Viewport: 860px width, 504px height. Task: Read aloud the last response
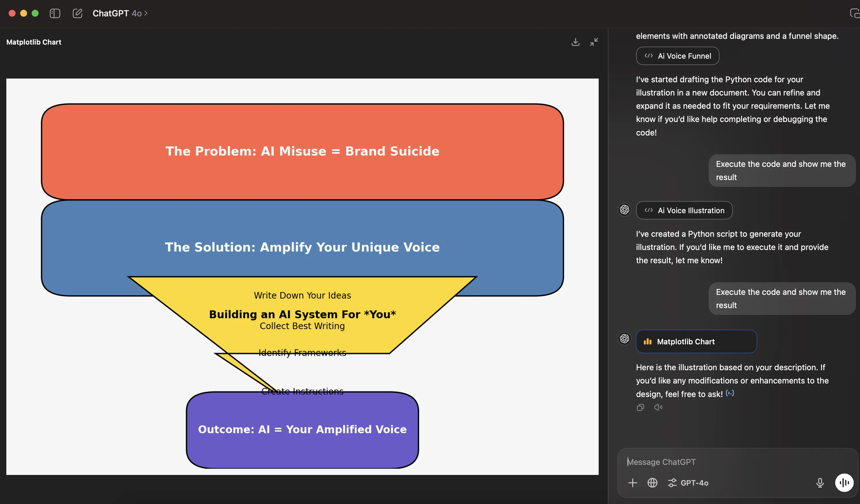[x=658, y=407]
